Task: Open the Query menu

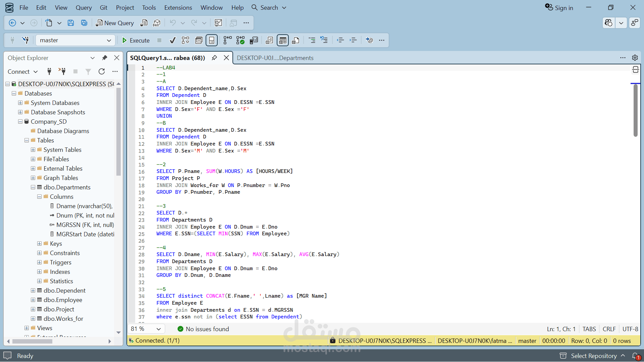Action: 84,7
